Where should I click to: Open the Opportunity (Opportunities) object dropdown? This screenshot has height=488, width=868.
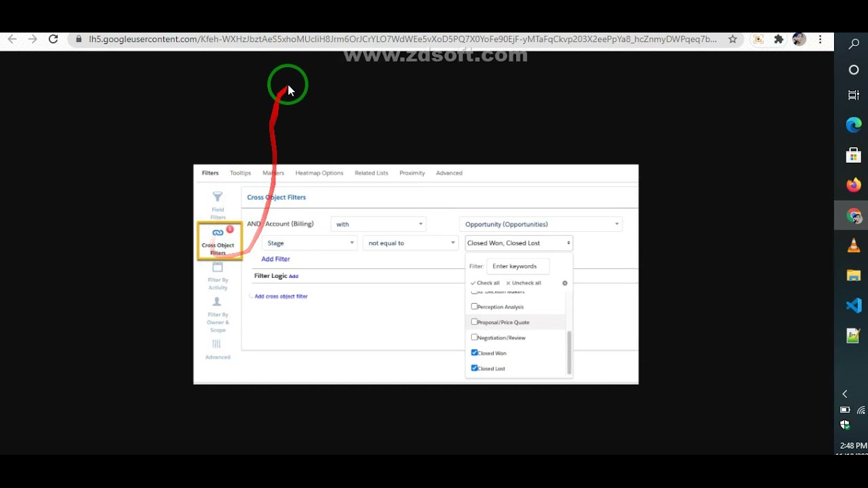[540, 224]
